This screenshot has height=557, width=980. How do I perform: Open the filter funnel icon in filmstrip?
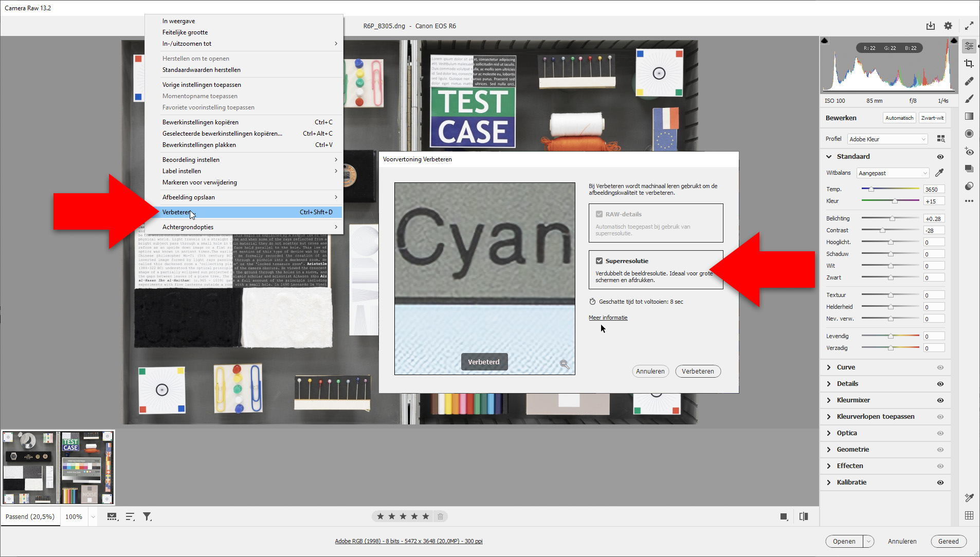(147, 516)
